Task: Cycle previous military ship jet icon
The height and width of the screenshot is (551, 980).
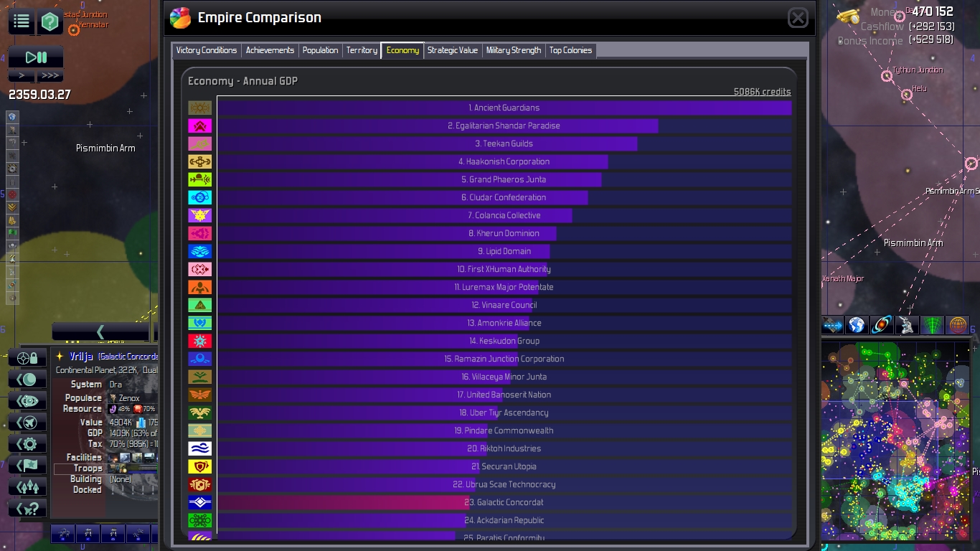Action: 27,423
